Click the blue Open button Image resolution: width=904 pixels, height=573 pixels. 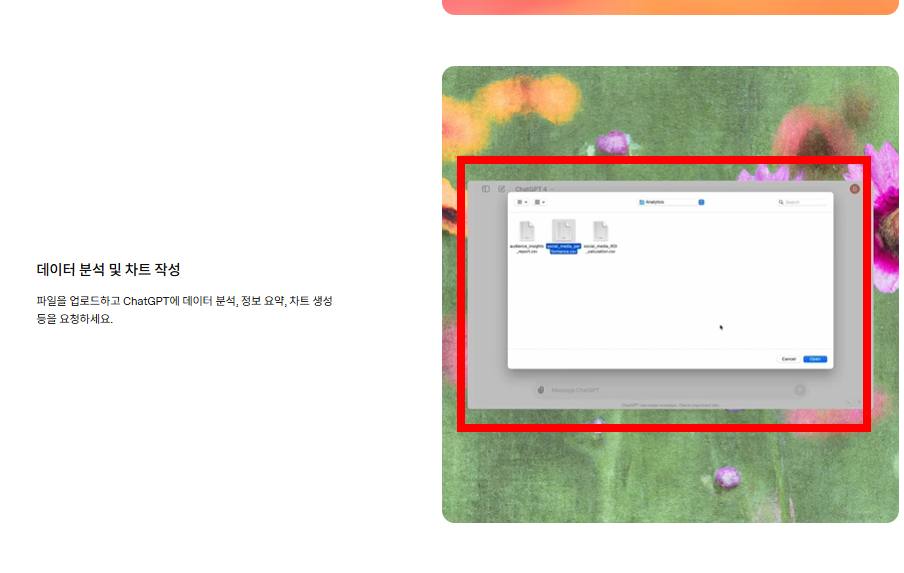[x=815, y=359]
